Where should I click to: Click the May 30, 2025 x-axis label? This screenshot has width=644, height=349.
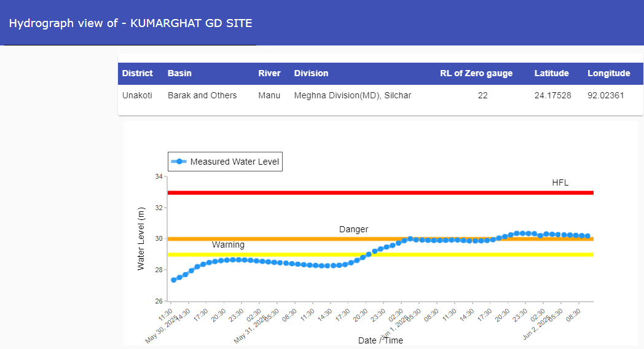(161, 330)
